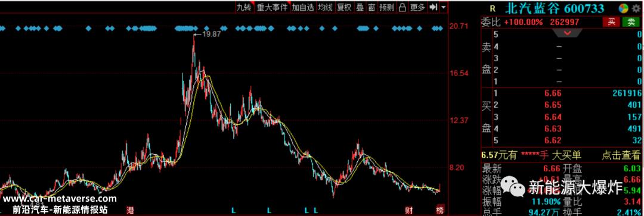Click the colorful pie chart icon
The image size is (644, 216).
[x=624, y=8]
